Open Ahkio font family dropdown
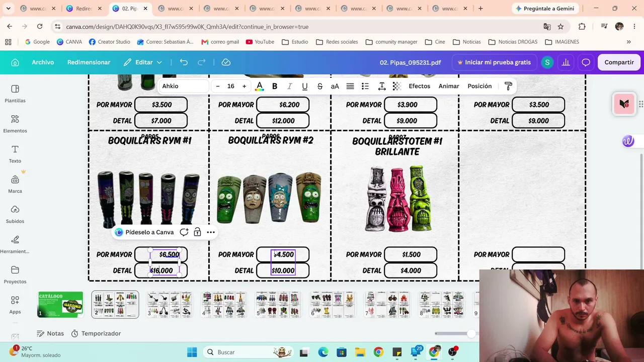This screenshot has height=362, width=644. [184, 86]
